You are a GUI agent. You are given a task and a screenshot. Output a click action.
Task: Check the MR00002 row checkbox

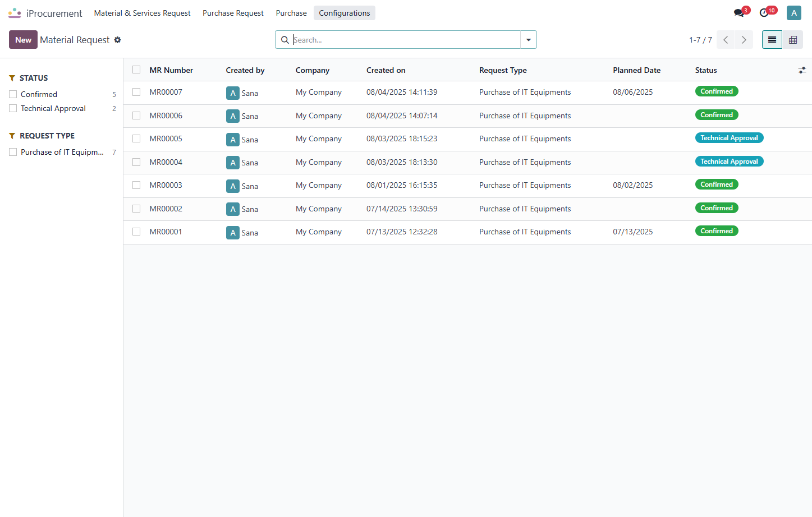coord(136,209)
